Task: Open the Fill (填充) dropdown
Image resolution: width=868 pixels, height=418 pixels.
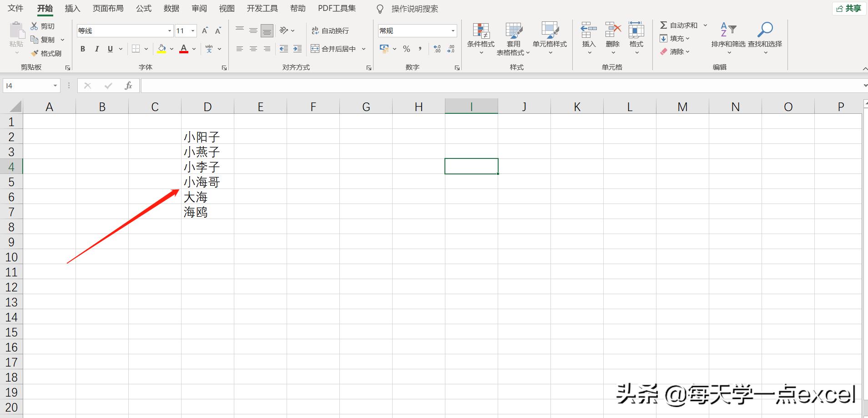Action: pyautogui.click(x=675, y=39)
